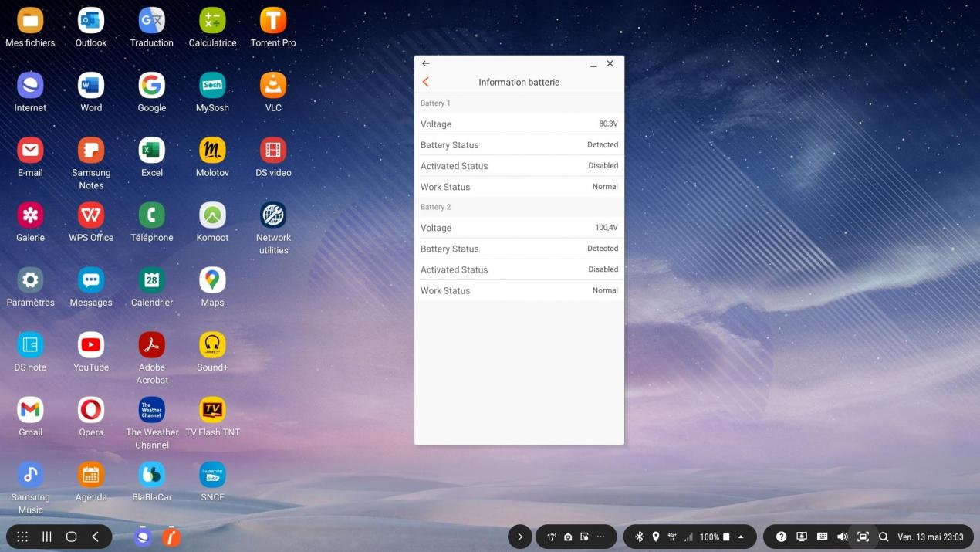Click the title bar back arrow of battery window
Viewport: 980px width, 552px height.
[425, 63]
